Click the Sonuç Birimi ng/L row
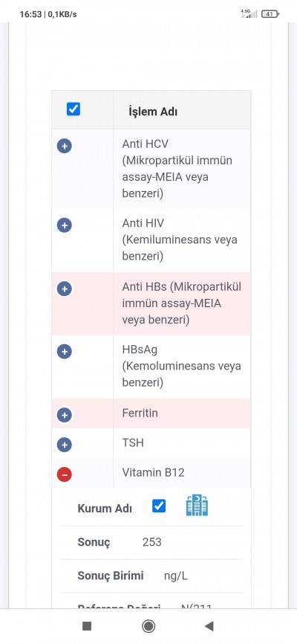Viewport: 297px width, 644px height. tap(151, 576)
